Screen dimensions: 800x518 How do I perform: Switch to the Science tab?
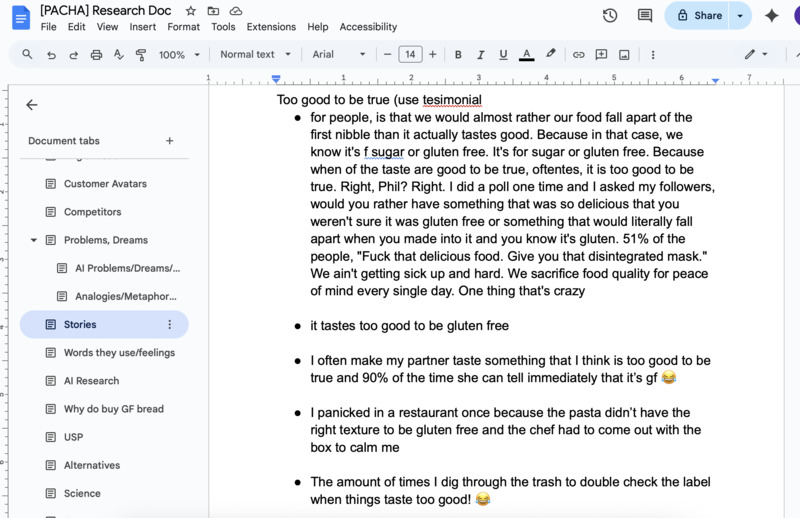105,493
